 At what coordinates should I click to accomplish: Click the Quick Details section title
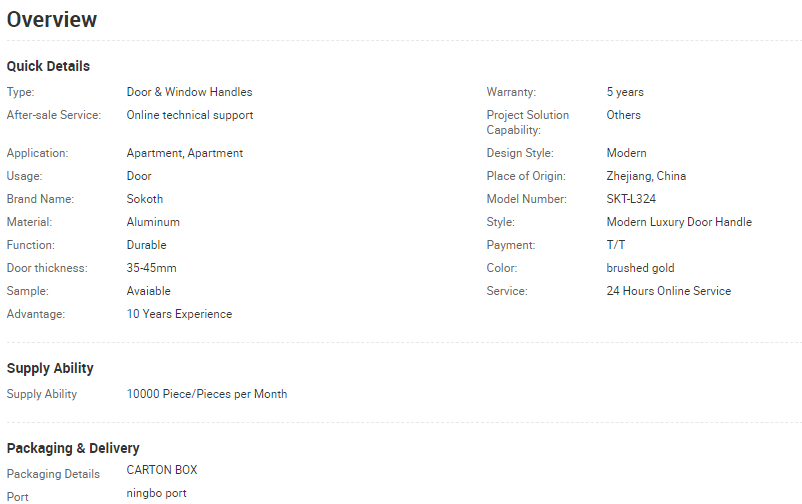[48, 66]
